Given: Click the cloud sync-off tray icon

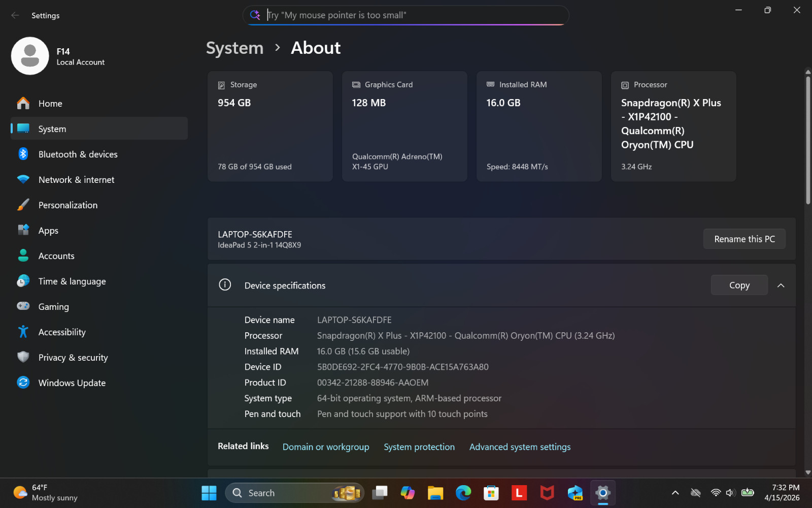Looking at the screenshot, I should (696, 493).
